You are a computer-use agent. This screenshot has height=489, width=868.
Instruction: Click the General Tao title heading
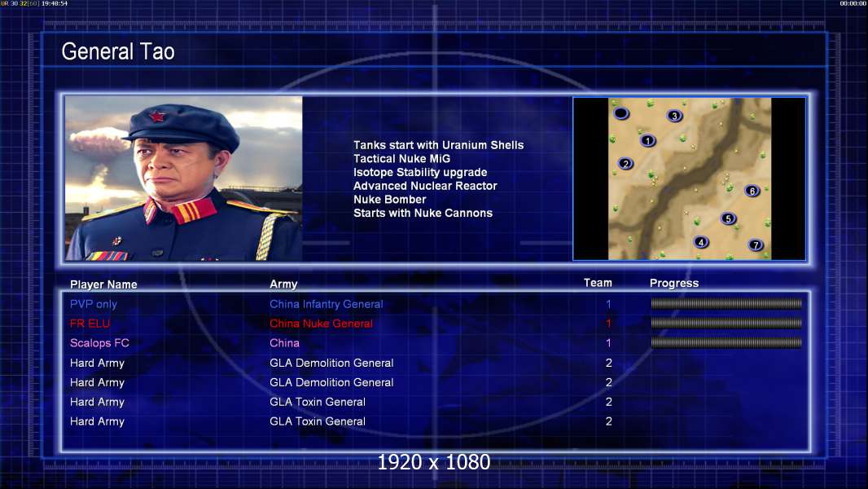pyautogui.click(x=118, y=51)
